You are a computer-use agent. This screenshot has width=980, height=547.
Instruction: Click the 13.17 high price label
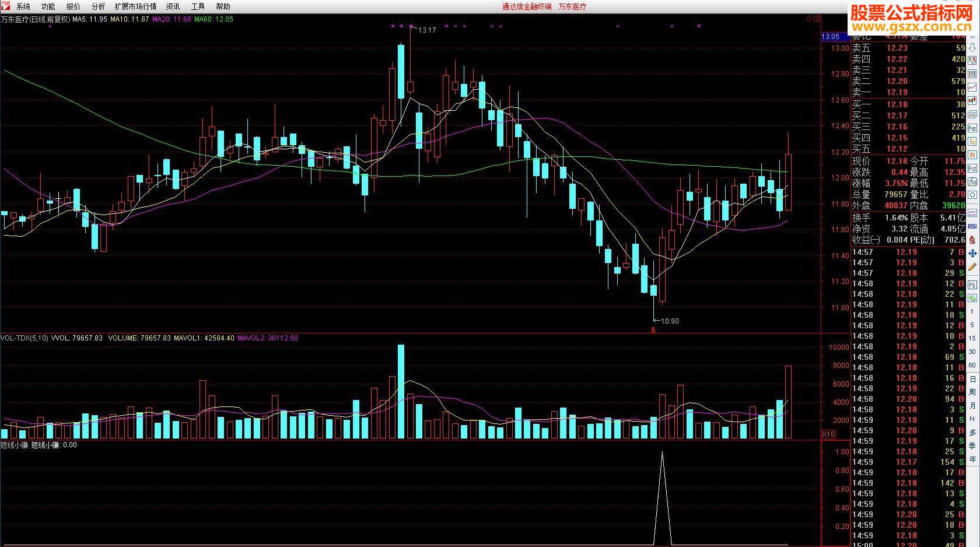(428, 30)
